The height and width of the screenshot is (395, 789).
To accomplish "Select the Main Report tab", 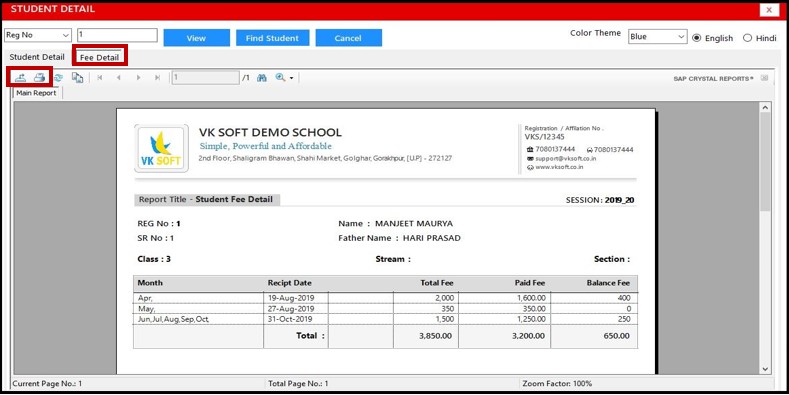I will pyautogui.click(x=36, y=93).
